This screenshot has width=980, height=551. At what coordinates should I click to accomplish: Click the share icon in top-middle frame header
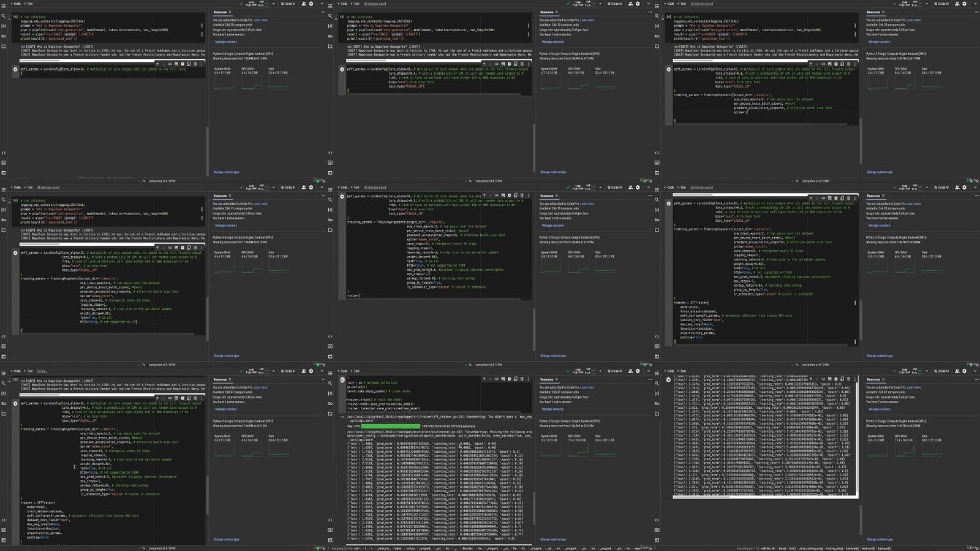pyautogui.click(x=631, y=4)
